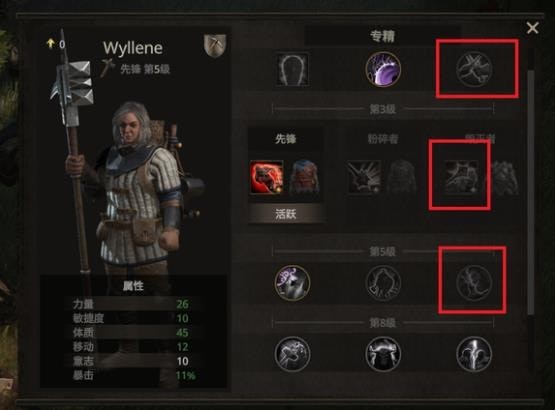Close the character panel with X
Screen dimensions: 555x410
[532, 28]
